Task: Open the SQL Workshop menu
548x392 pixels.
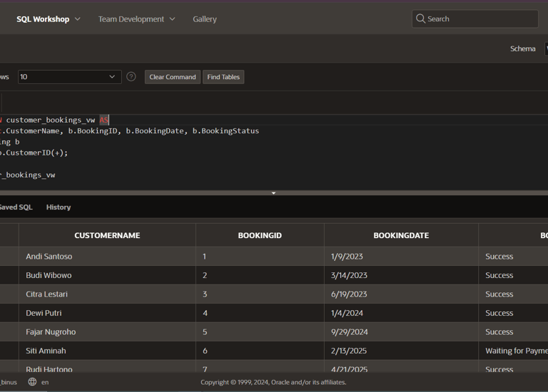Action: (x=43, y=19)
